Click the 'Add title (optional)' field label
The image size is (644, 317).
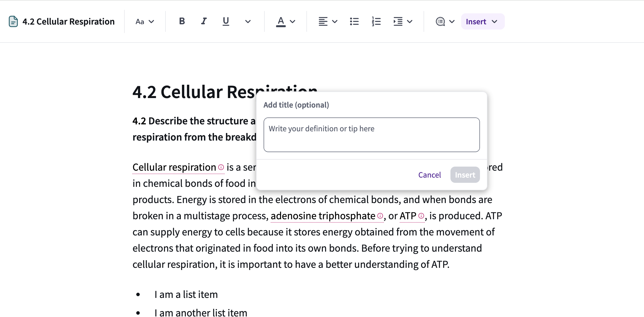[x=296, y=105]
